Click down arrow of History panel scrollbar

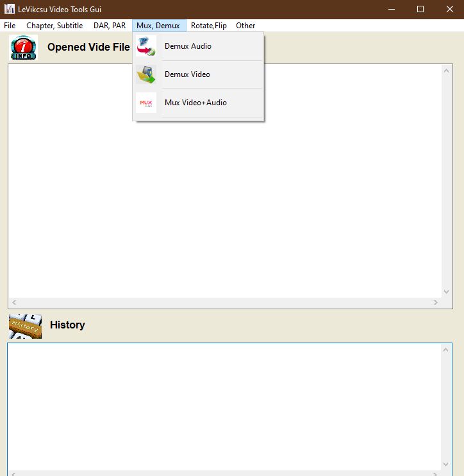[x=445, y=464]
